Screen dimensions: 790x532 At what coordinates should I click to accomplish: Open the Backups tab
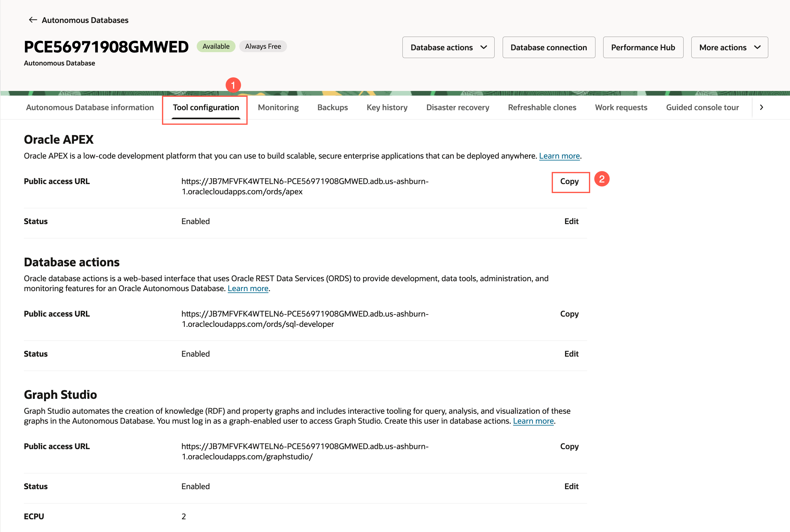[x=332, y=108]
